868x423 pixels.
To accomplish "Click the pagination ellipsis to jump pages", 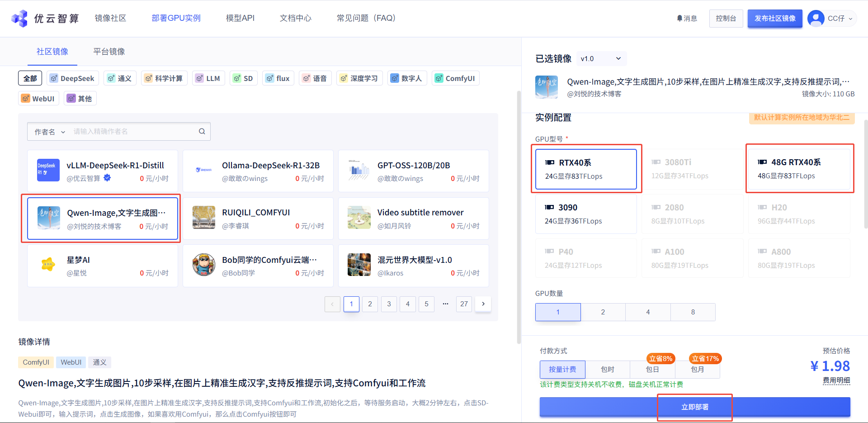I will [445, 304].
